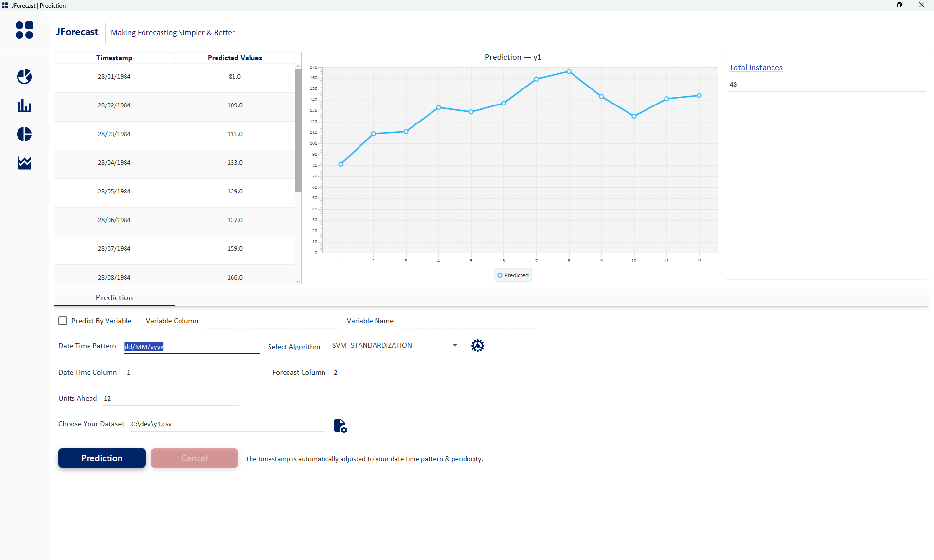Screen dimensions: 934x560
Task: Select the pie slice chart icon in sidebar
Action: pyautogui.click(x=24, y=76)
